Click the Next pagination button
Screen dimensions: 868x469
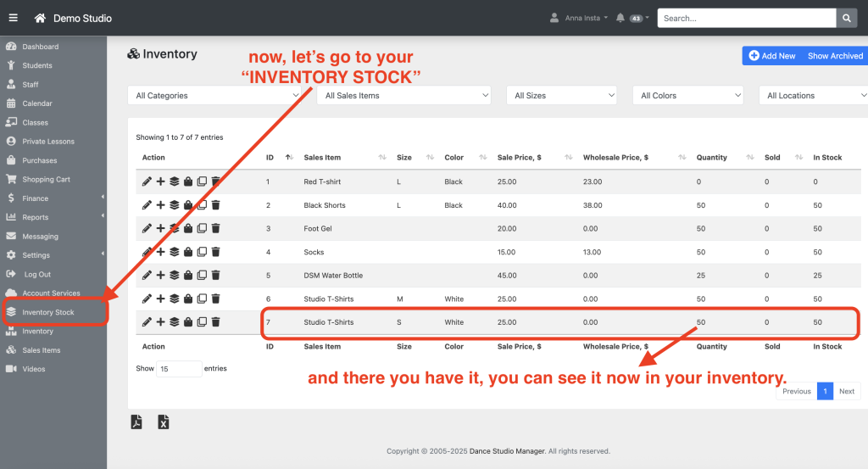[x=847, y=391]
